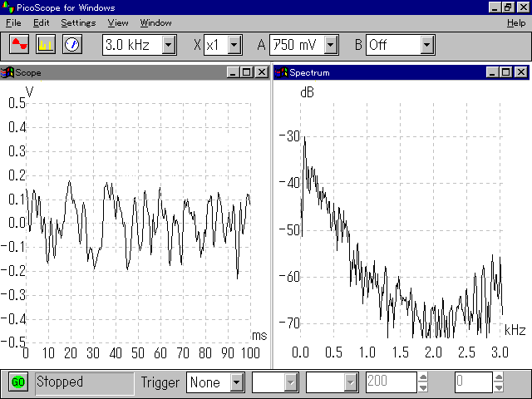The height and width of the screenshot is (399, 532).
Task: Open channel B Off range dropdown
Action: pyautogui.click(x=426, y=44)
